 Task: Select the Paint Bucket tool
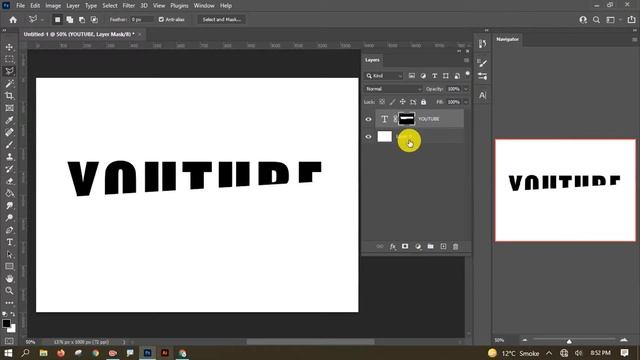[x=9, y=193]
